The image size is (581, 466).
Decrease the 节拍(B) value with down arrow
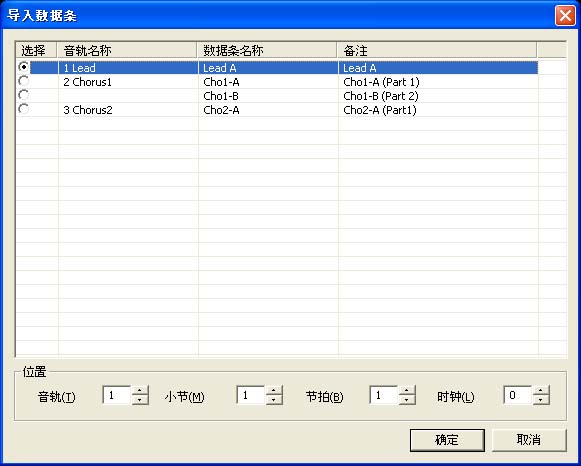(406, 400)
